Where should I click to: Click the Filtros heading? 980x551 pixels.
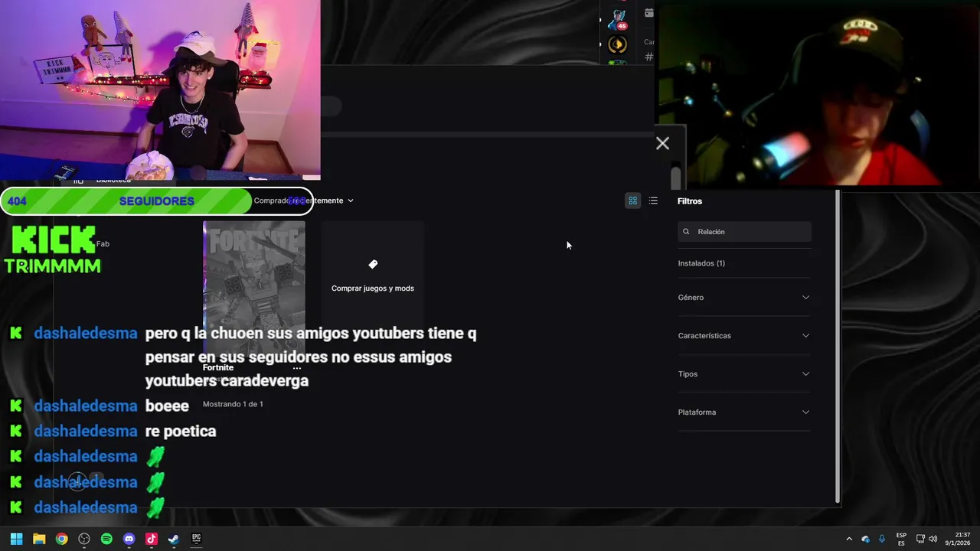click(x=690, y=201)
